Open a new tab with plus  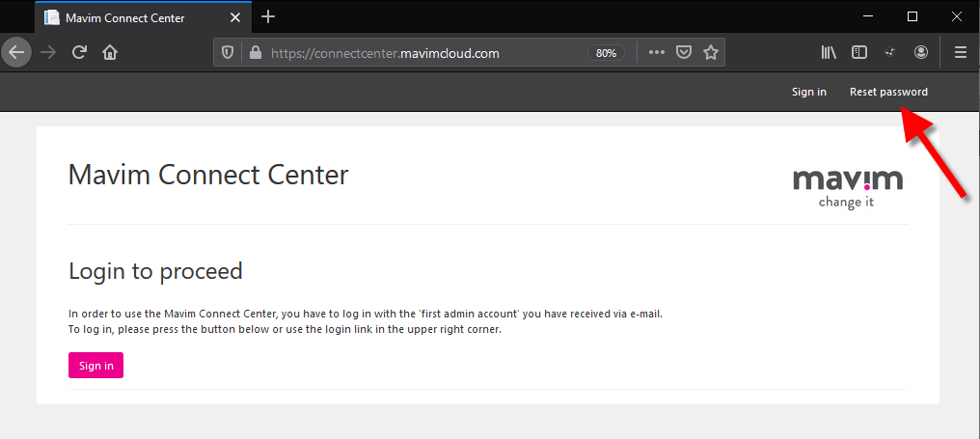268,17
